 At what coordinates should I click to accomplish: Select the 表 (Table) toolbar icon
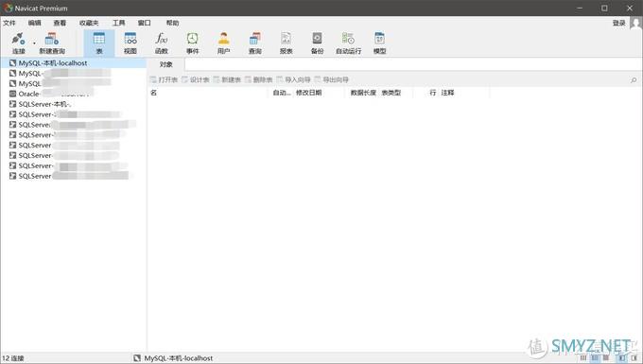(x=99, y=43)
